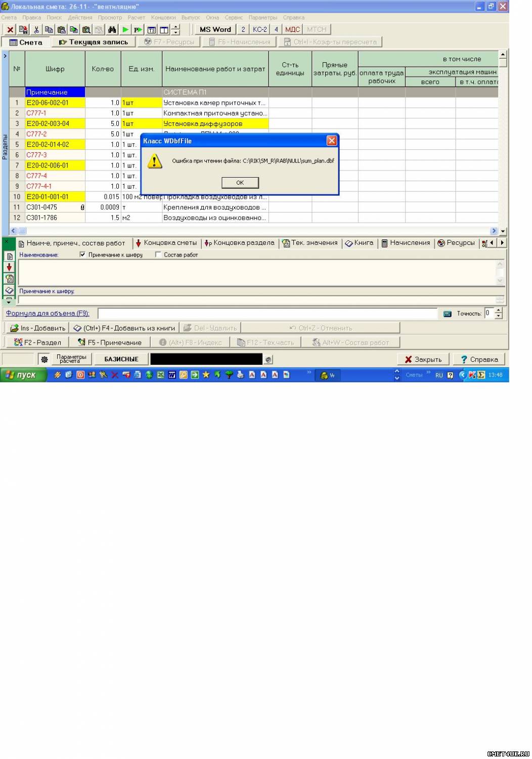This screenshot has width=532, height=759.
Task: Click cell Установка диффузоров
Action: 215,123
